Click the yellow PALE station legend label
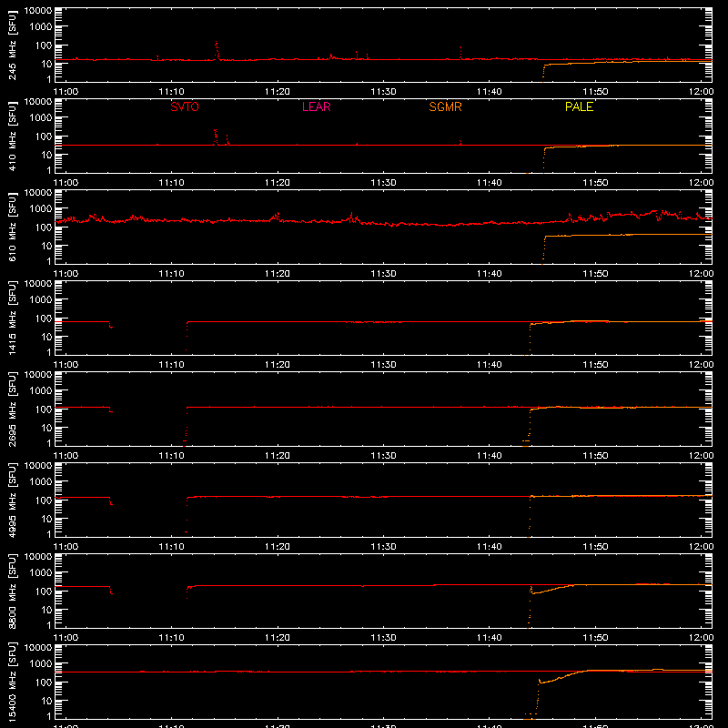 579,106
